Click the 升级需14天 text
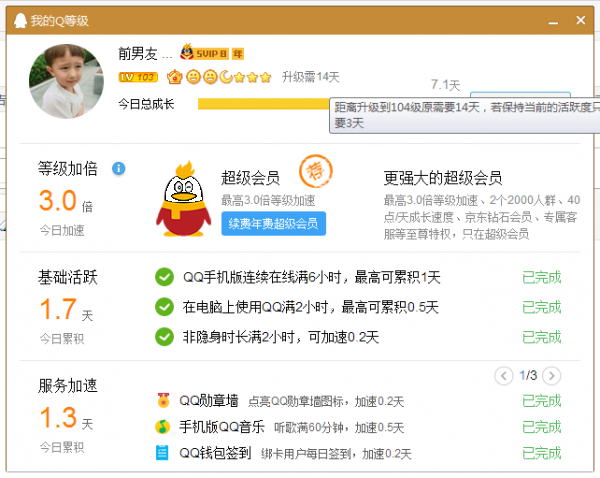This screenshot has height=478, width=600. (311, 77)
